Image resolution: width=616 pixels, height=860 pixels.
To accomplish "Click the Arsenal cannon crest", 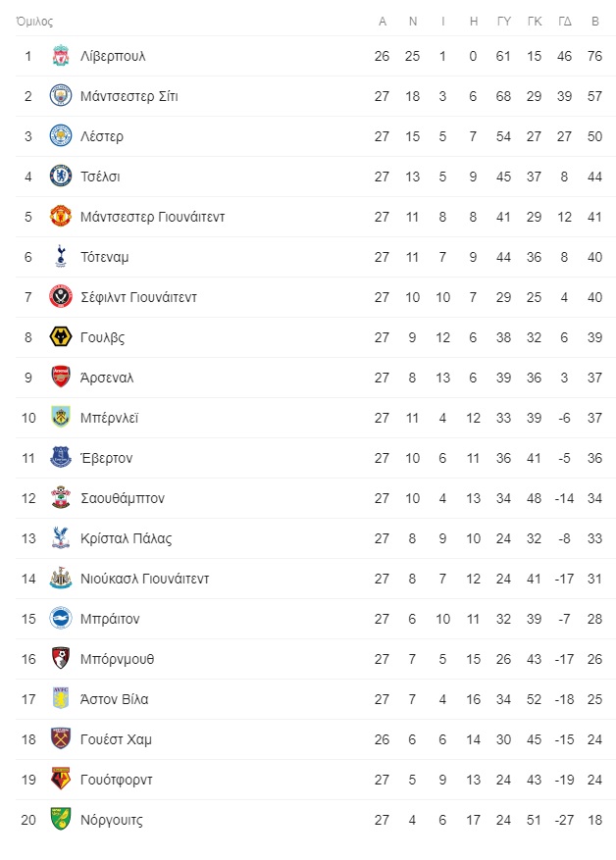I will tap(61, 377).
